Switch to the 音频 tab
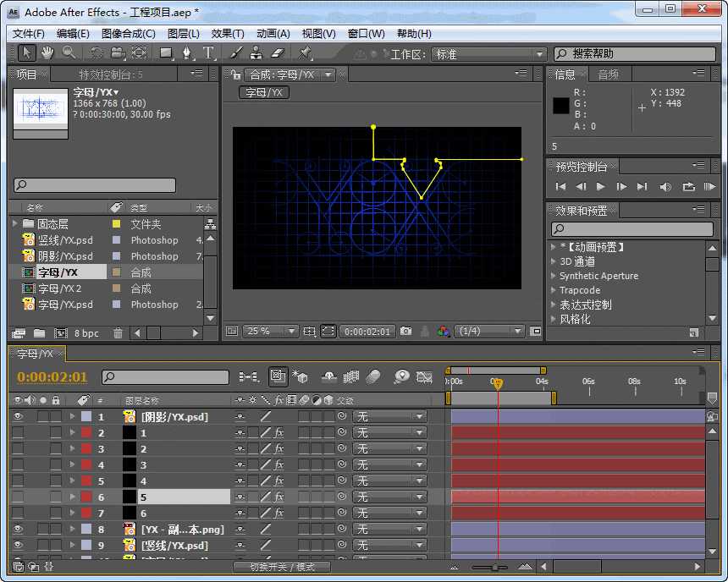Viewport: 728px width, 582px height. (x=608, y=74)
